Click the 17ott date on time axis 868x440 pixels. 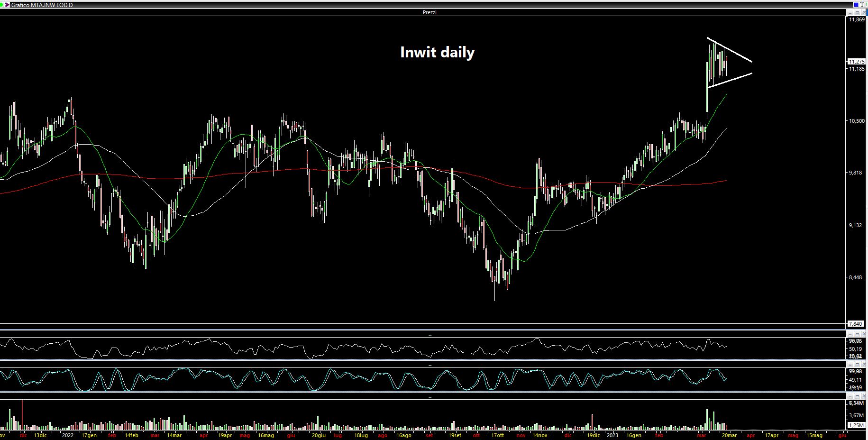(497, 435)
